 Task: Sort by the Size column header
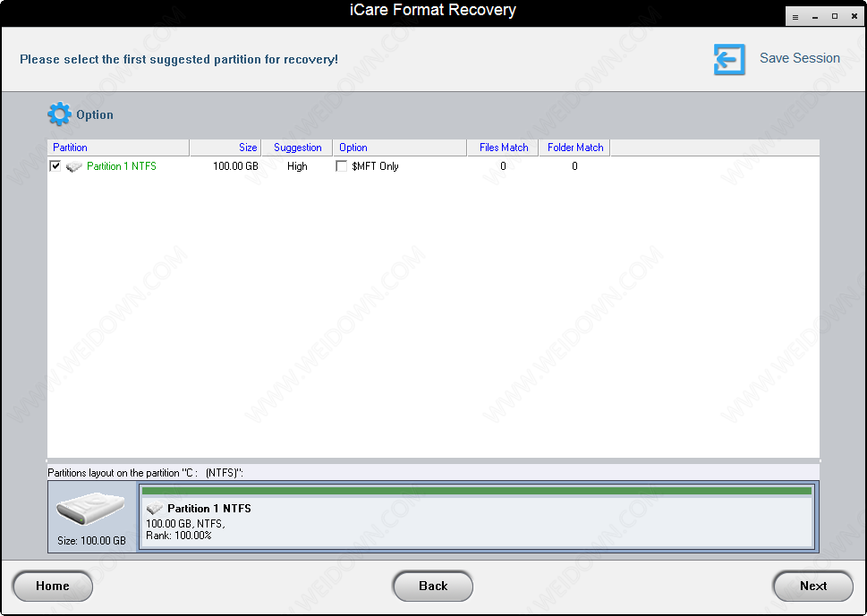tap(225, 148)
